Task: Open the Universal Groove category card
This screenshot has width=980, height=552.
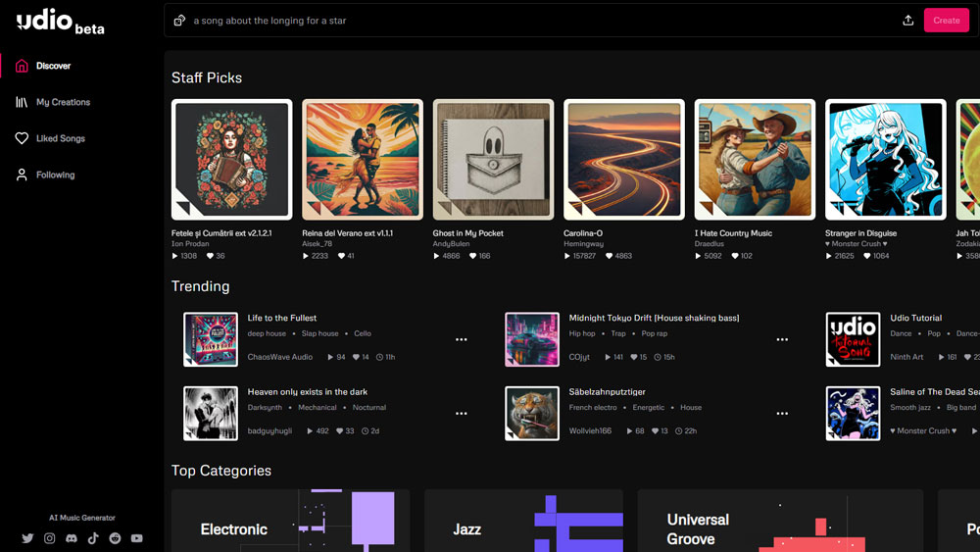Action: point(780,521)
